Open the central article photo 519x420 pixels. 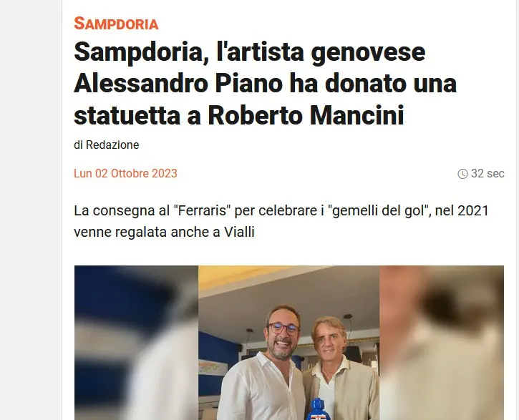tap(289, 343)
